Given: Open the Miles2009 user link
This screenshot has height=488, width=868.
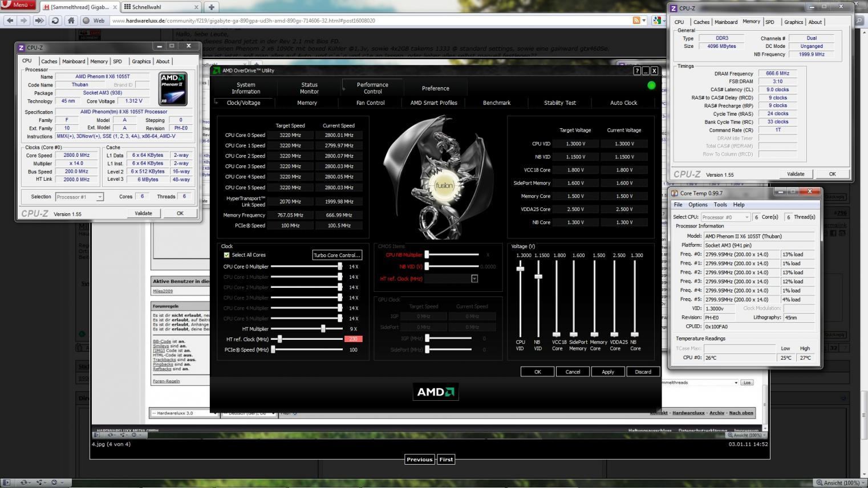Looking at the screenshot, I should click(163, 291).
